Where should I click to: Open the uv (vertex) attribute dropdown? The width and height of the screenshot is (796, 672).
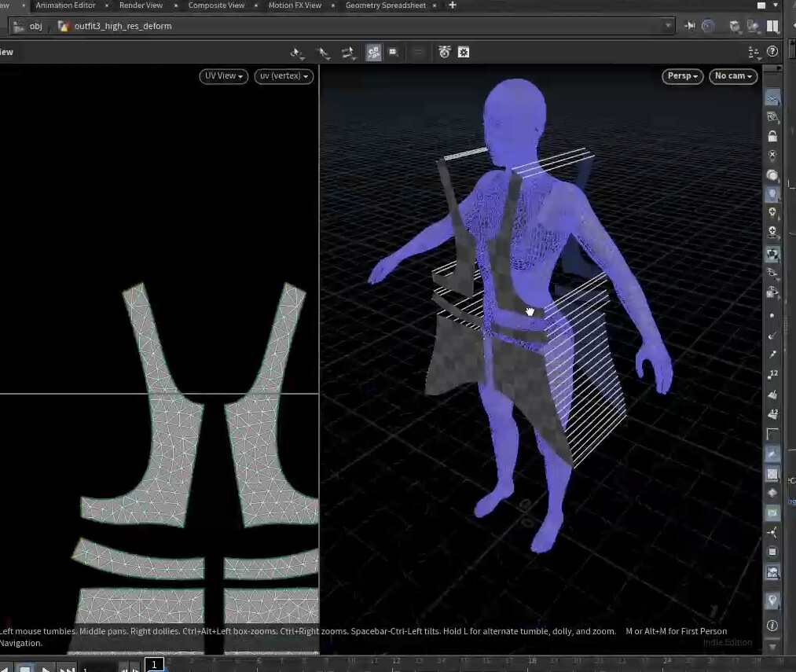coord(282,75)
